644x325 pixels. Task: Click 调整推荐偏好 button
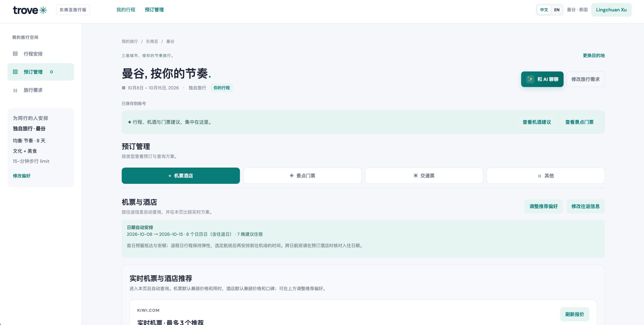coord(543,206)
